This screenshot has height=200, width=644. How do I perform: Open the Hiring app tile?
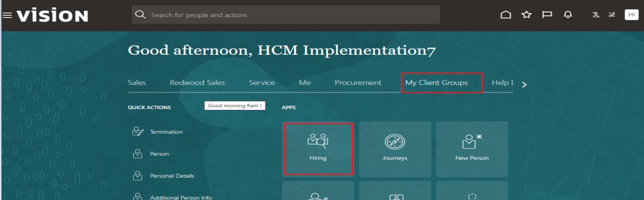(x=318, y=149)
